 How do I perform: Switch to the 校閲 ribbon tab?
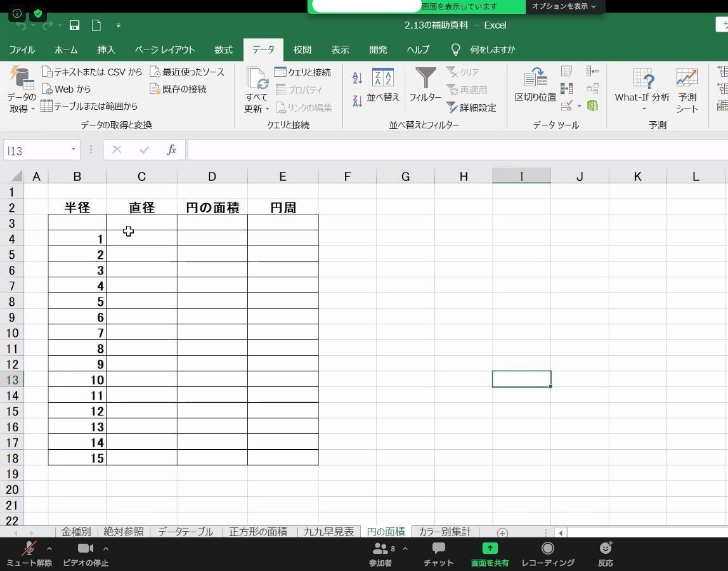click(302, 49)
